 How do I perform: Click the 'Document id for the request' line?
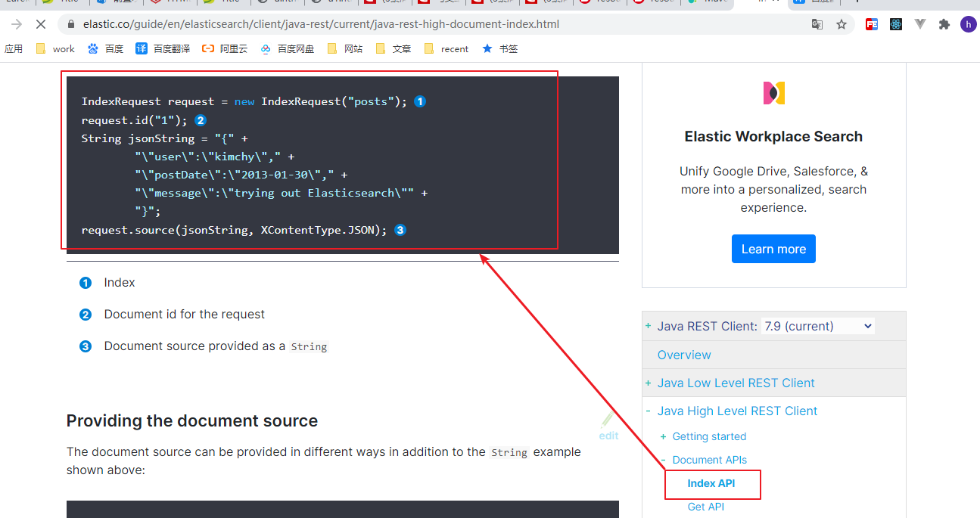(185, 315)
